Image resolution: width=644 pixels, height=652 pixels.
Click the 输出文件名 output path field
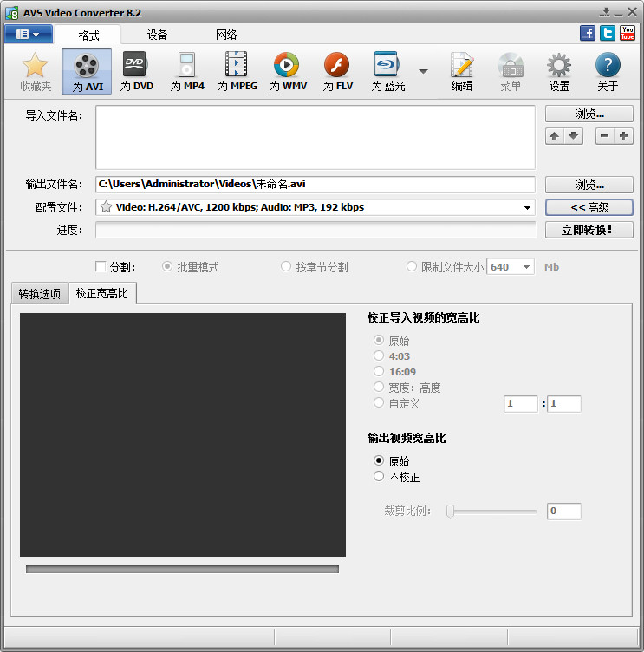[315, 184]
